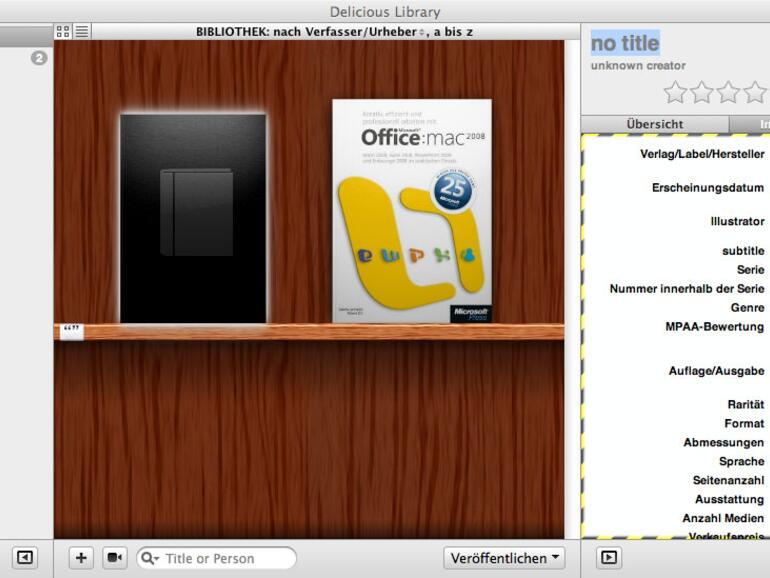This screenshot has width=770, height=578.
Task: Set rating with the first star
Action: coord(675,92)
